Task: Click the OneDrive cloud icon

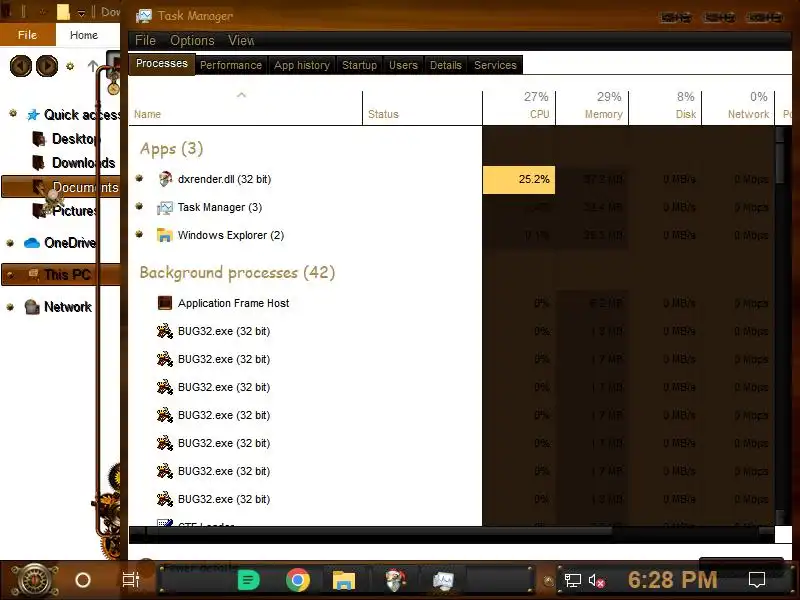Action: point(32,243)
